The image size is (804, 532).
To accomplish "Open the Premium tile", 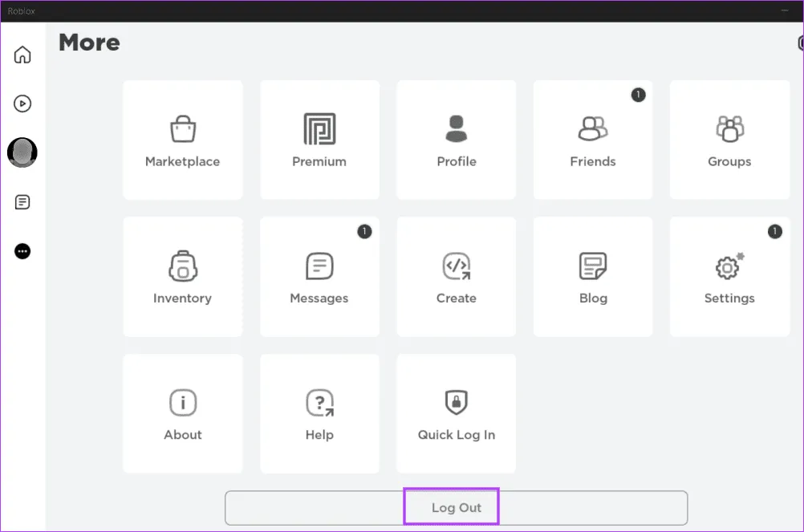I will pos(319,140).
